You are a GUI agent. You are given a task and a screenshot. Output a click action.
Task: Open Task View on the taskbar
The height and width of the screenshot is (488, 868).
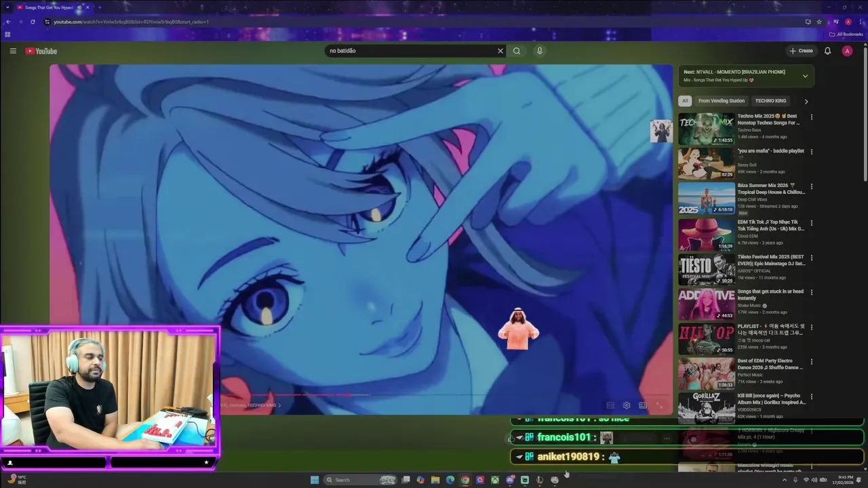click(406, 480)
